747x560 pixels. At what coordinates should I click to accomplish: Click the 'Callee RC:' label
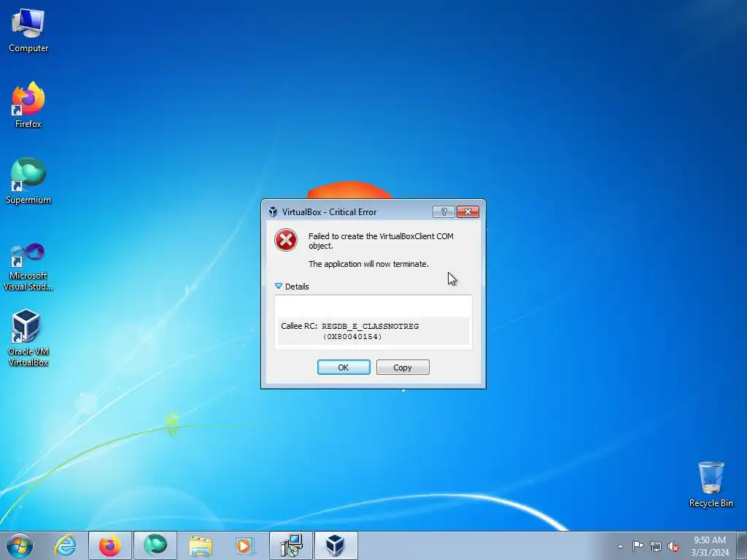(x=299, y=326)
